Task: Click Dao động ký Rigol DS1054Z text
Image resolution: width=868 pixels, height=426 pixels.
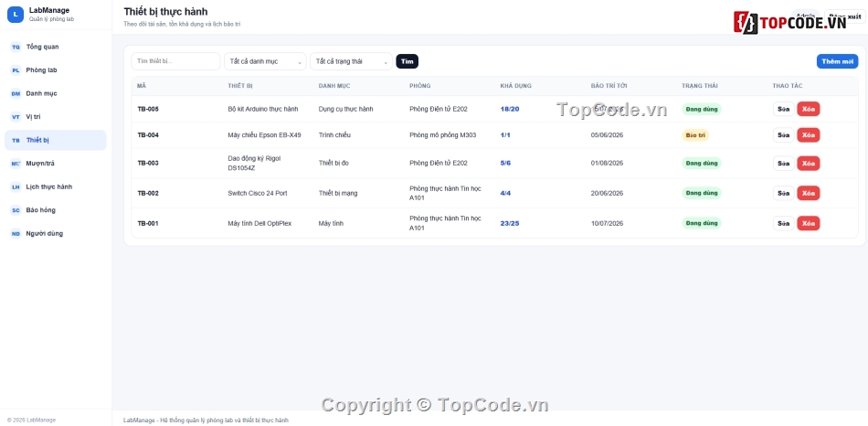Action: click(255, 164)
